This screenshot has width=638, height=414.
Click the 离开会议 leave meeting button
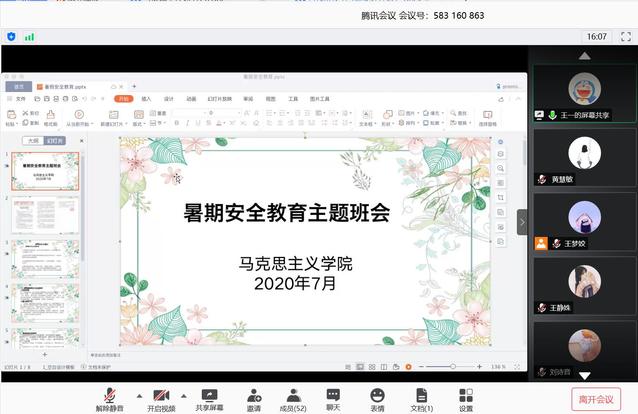(x=596, y=398)
